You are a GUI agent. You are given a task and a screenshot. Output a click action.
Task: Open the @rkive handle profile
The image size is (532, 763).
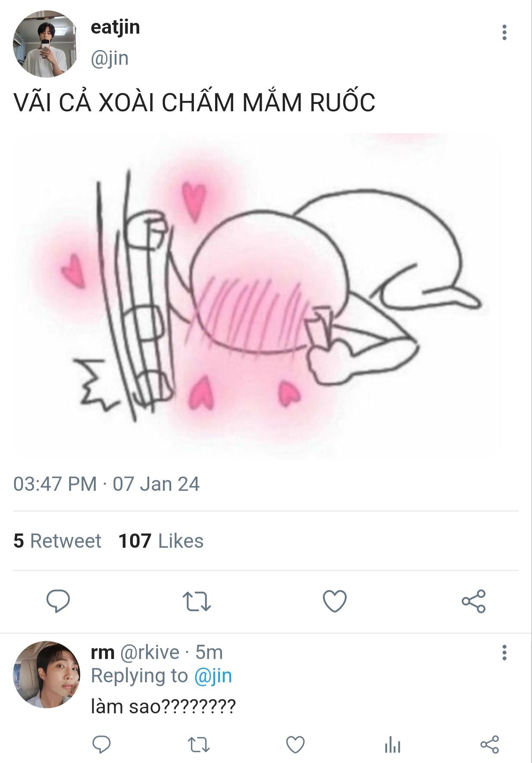tap(149, 653)
